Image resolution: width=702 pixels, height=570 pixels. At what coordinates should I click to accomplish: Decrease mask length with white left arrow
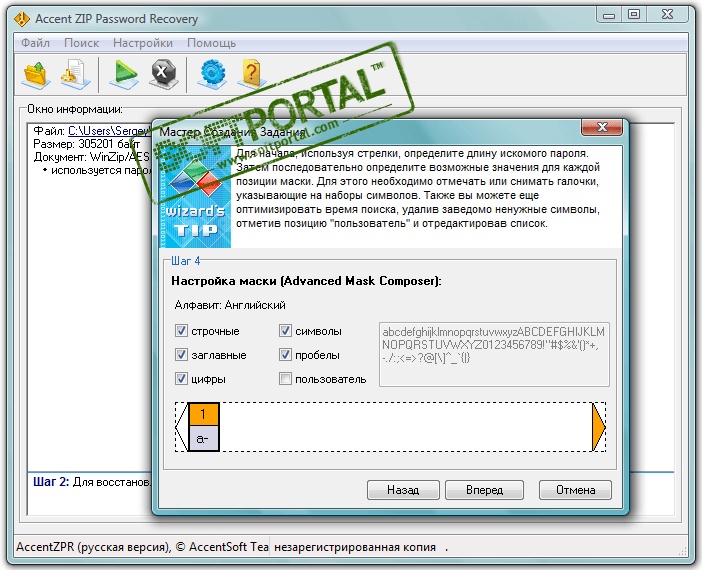(181, 427)
